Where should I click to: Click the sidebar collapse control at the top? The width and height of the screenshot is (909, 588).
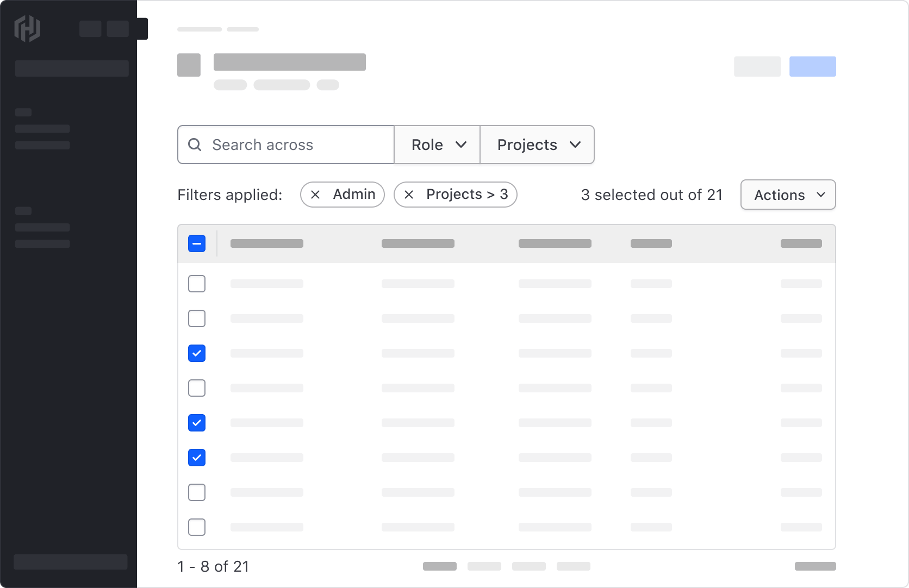(142, 28)
